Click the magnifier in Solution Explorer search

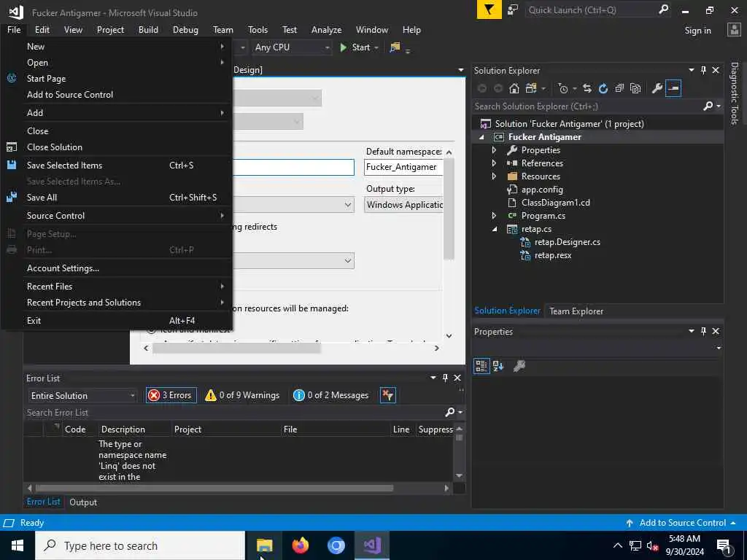[x=708, y=106]
